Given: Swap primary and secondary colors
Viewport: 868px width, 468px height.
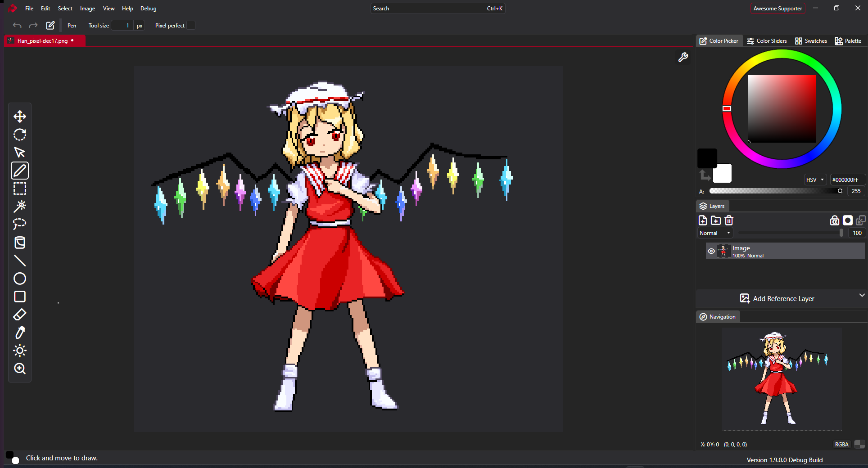Looking at the screenshot, I should (x=705, y=175).
